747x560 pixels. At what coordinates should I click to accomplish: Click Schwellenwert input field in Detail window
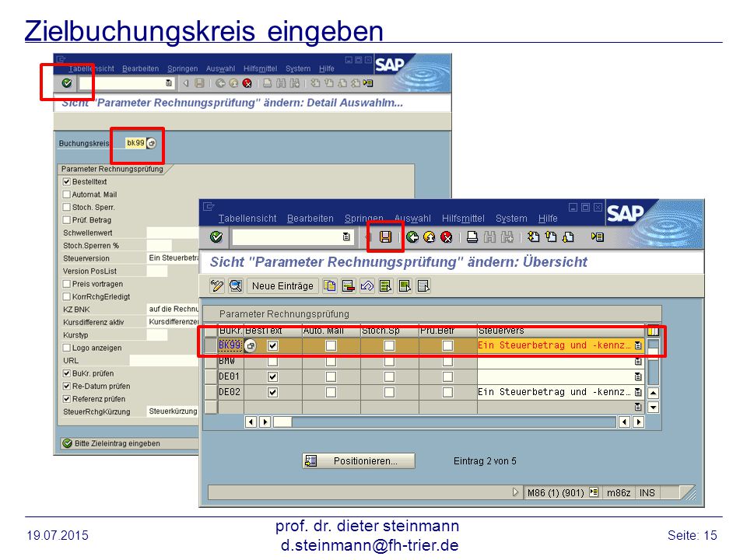173,233
